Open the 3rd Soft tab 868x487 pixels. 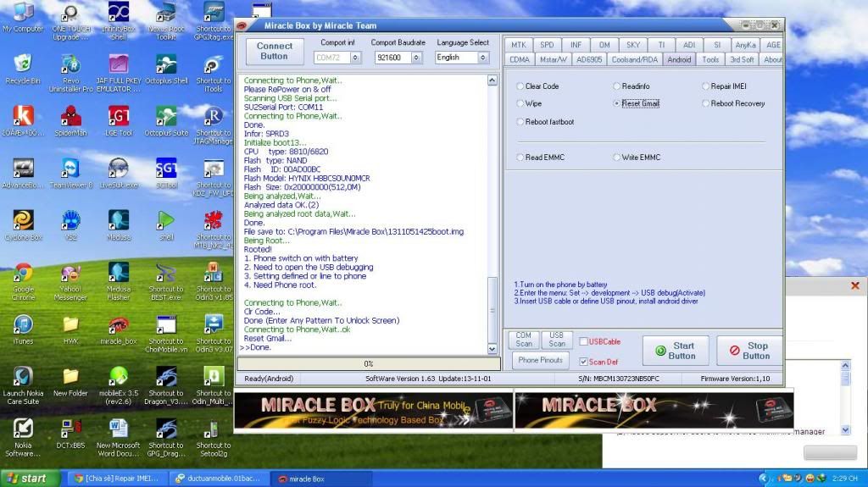742,59
